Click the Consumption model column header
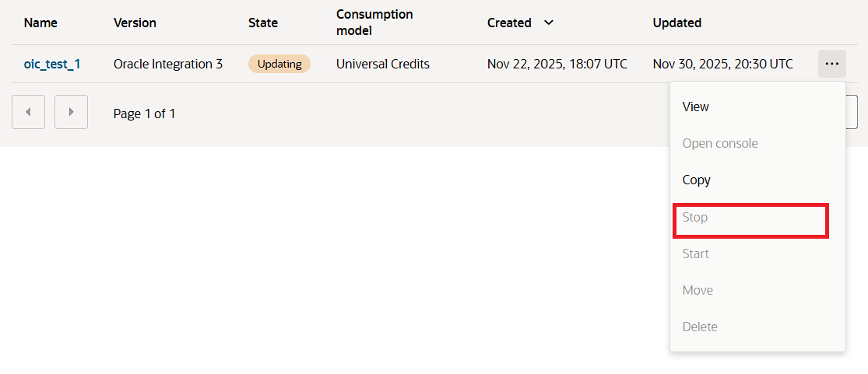 click(x=374, y=23)
